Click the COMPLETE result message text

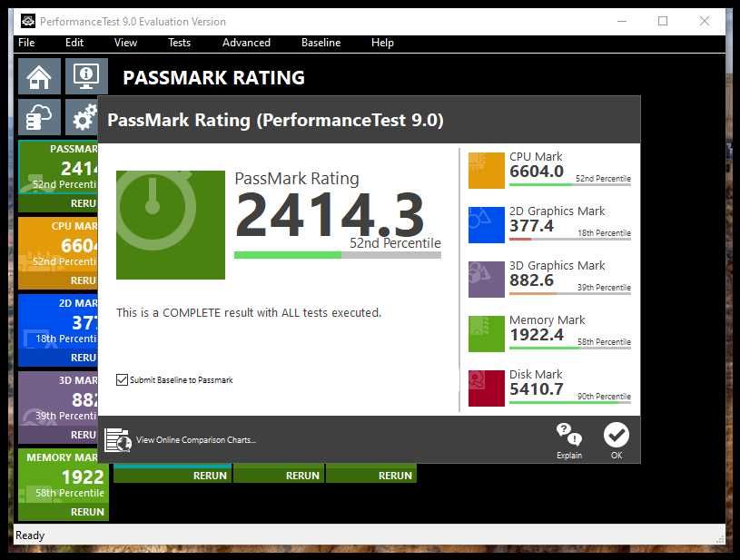tap(249, 312)
